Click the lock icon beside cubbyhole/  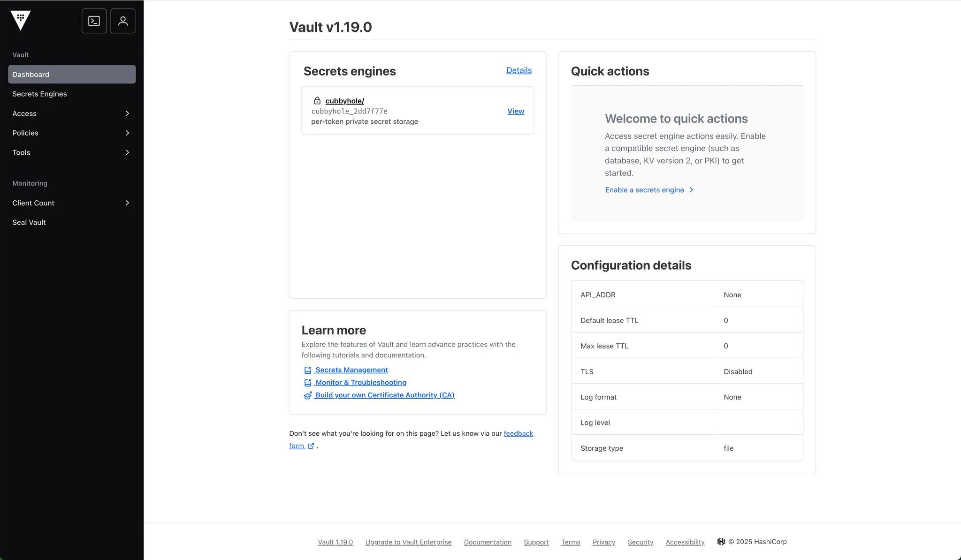(x=317, y=101)
